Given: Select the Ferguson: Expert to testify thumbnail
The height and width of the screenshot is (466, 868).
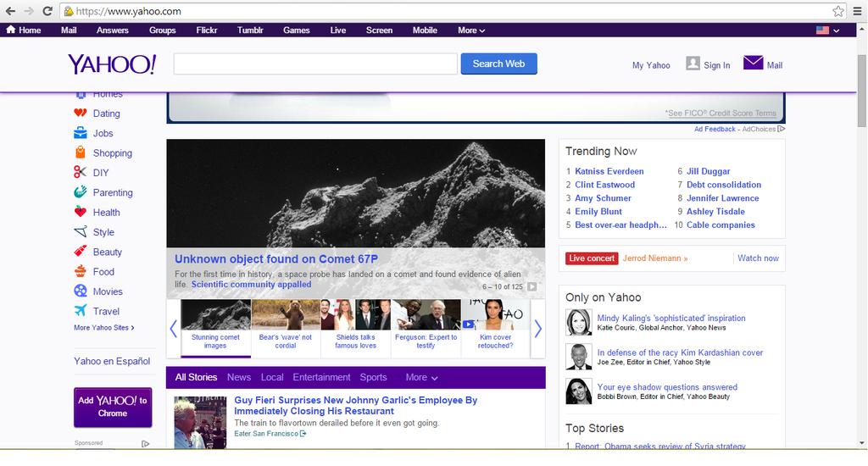Looking at the screenshot, I should pyautogui.click(x=426, y=328).
